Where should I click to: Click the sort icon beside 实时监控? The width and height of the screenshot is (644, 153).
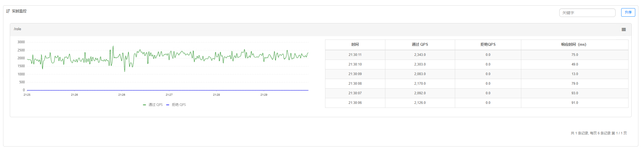[8, 11]
